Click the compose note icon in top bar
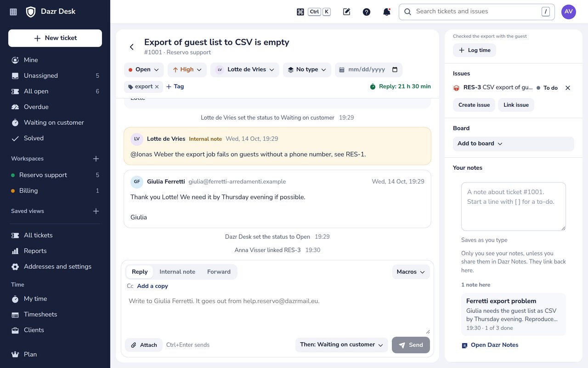The width and height of the screenshot is (588, 368). 347,12
